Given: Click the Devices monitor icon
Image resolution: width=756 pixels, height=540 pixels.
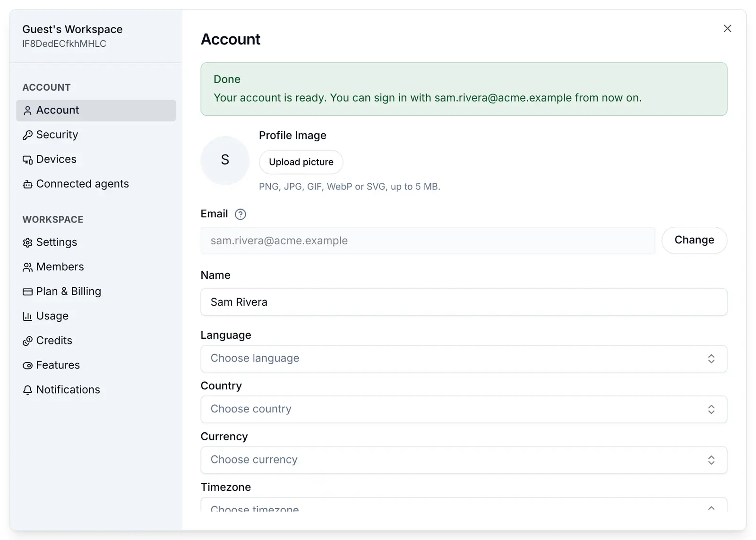Looking at the screenshot, I should point(27,160).
